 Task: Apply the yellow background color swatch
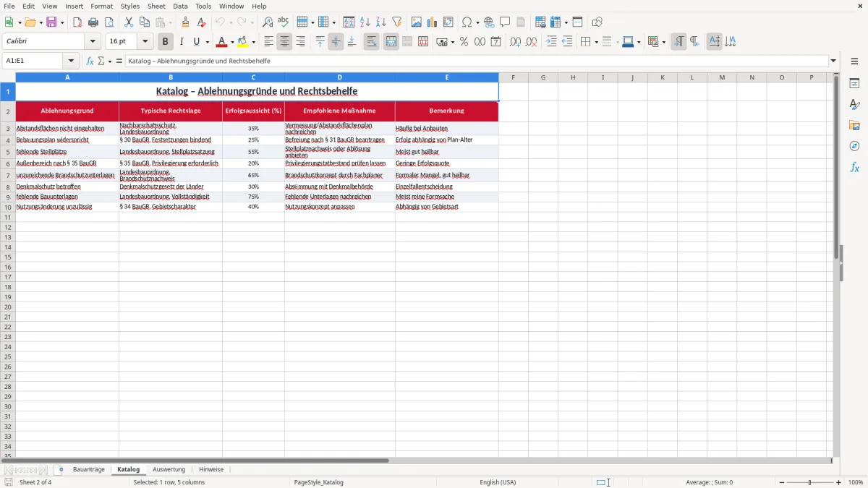(243, 42)
